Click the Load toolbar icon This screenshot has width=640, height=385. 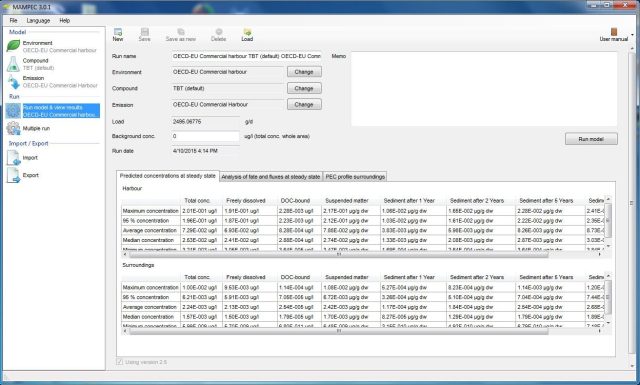(247, 32)
